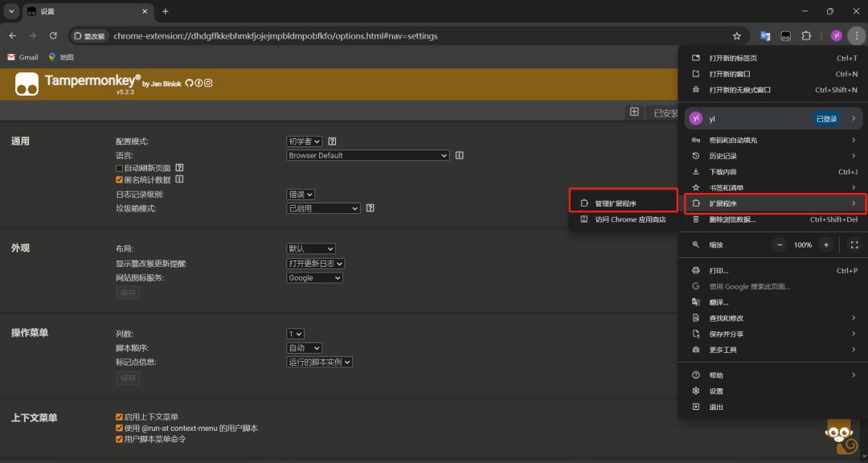Image resolution: width=868 pixels, height=463 pixels.
Task: Bookmark this page with the star icon
Action: coord(737,36)
